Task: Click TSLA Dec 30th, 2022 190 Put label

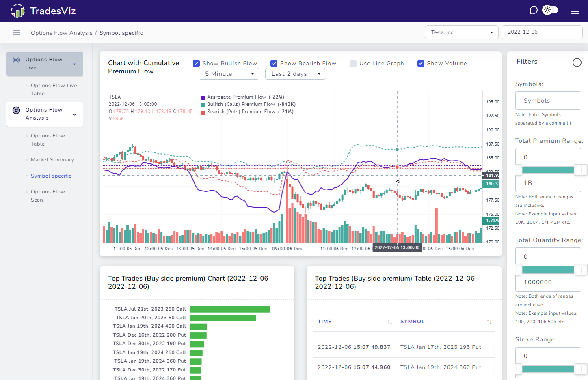Action: 149,344
